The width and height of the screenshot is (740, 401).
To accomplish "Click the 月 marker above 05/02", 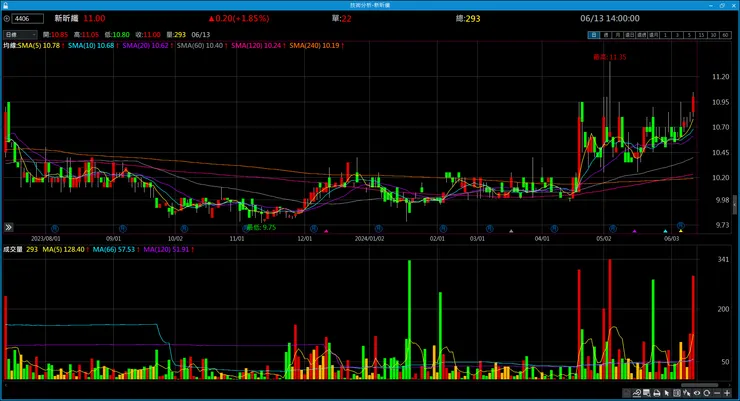I will (613, 228).
